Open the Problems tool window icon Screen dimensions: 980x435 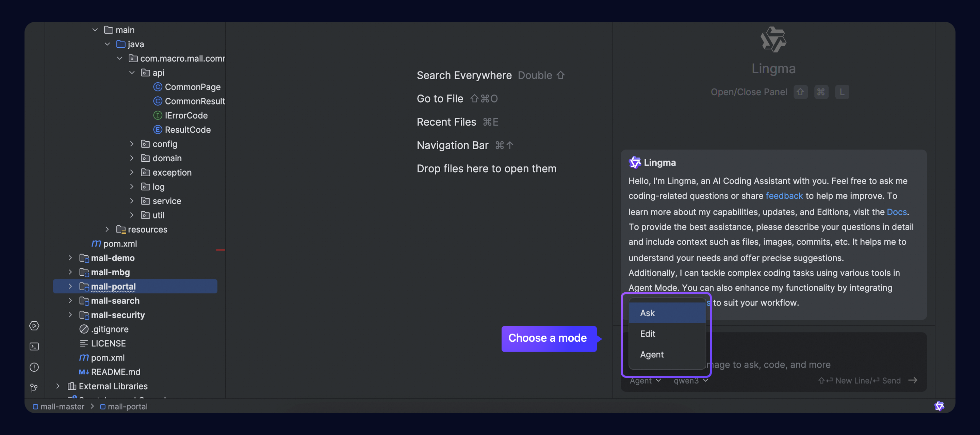pos(34,367)
